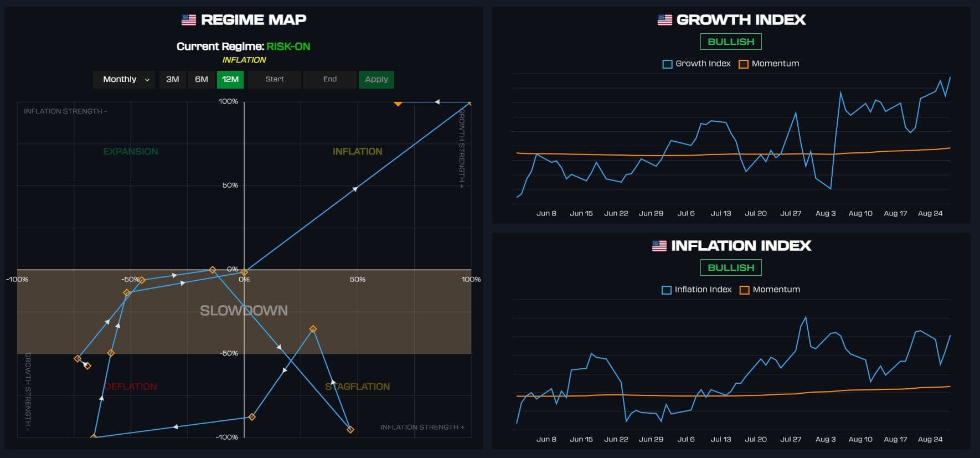980x458 pixels.
Task: Click the lowest diamond marker in Stagflation quadrant
Action: point(350,429)
